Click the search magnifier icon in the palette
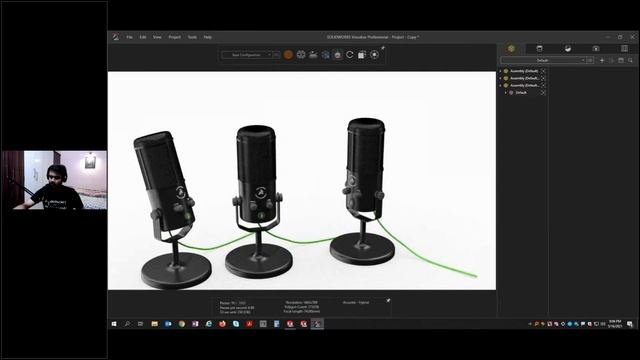The image size is (640, 360). click(x=631, y=60)
